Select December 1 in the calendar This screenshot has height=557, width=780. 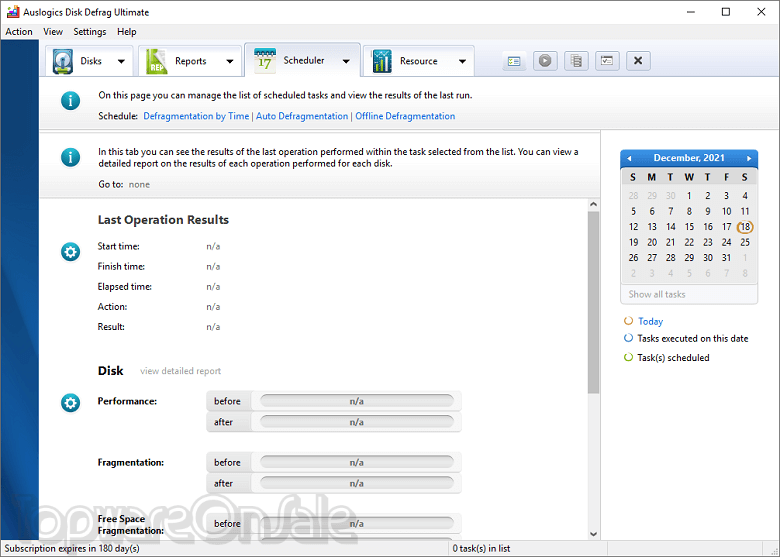coord(689,195)
